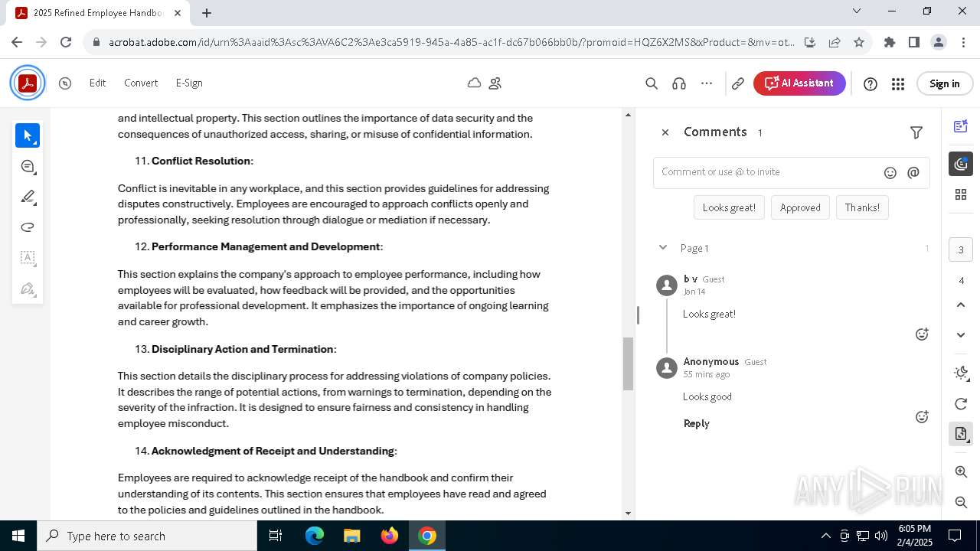
Task: Zoom out of the document
Action: point(961,502)
